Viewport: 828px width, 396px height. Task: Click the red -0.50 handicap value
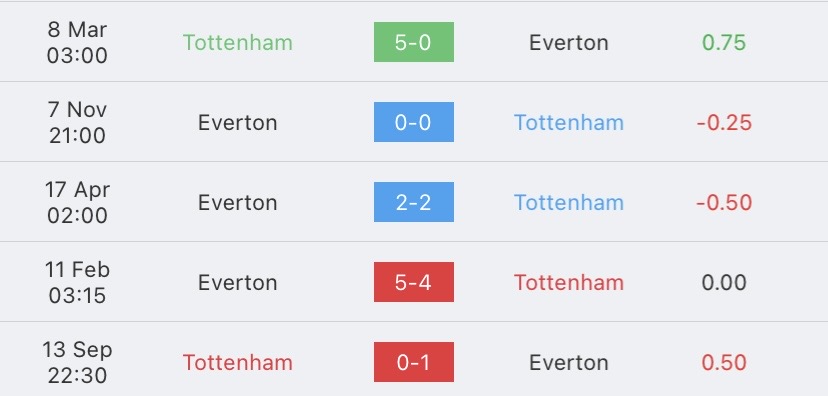point(724,203)
